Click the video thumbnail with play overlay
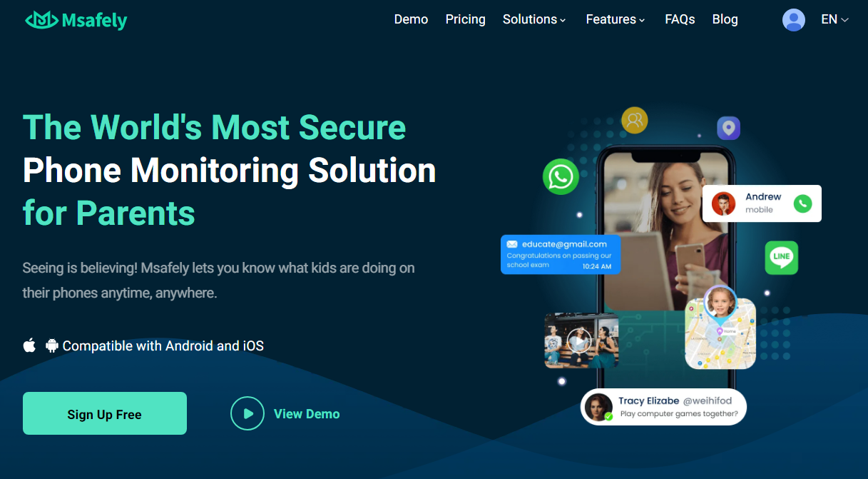The image size is (868, 479). tap(581, 341)
